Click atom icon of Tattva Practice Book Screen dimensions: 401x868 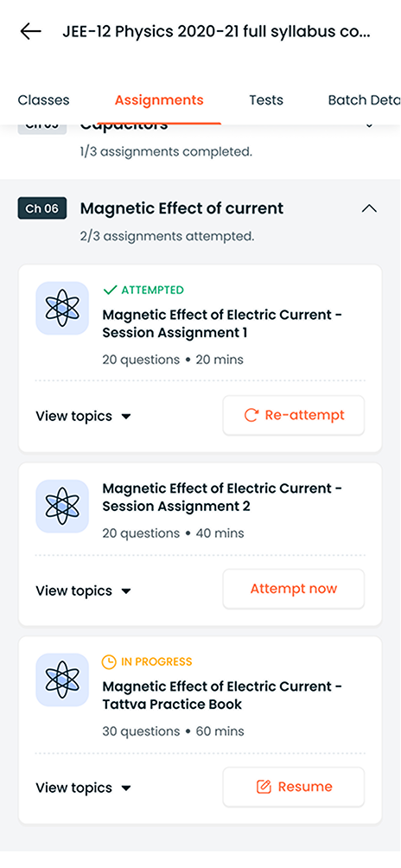point(62,680)
